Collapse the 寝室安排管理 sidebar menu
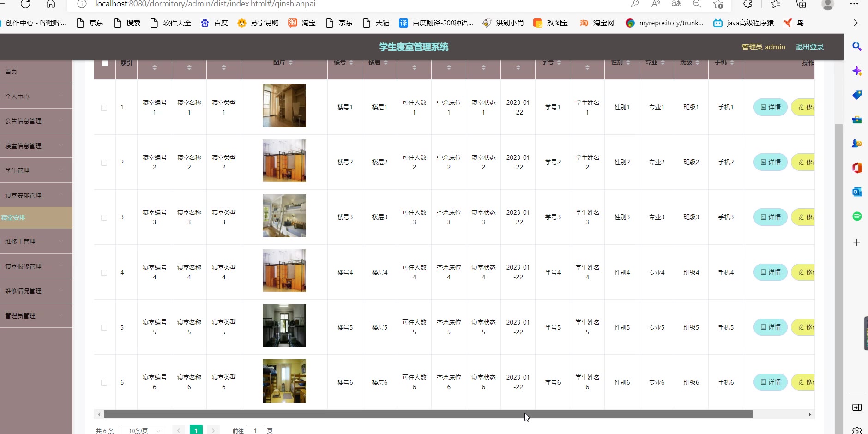 tap(36, 195)
